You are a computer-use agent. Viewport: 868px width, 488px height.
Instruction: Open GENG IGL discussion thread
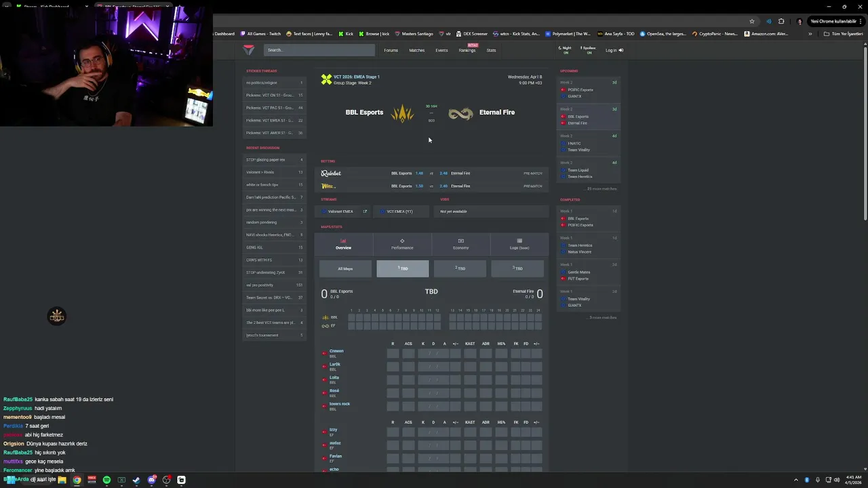[275, 247]
